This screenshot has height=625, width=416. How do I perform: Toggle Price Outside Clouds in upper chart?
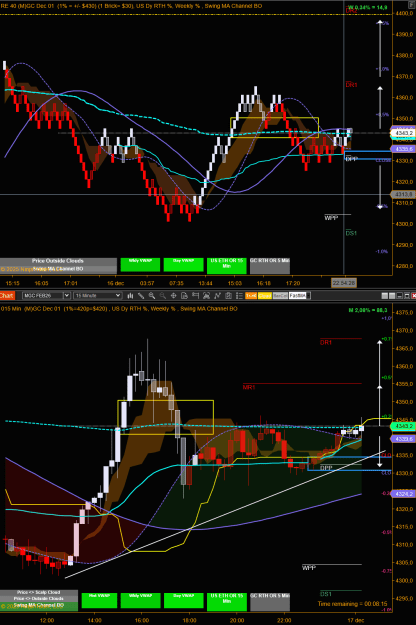[x=58, y=261]
